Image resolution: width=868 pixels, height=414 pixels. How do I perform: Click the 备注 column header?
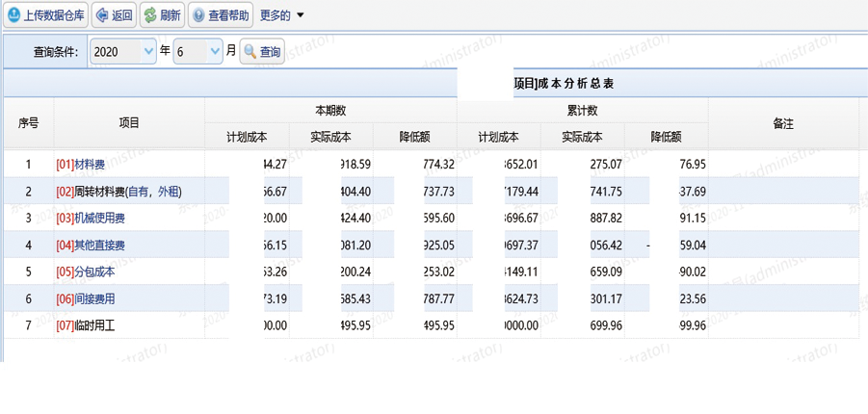[x=783, y=123]
